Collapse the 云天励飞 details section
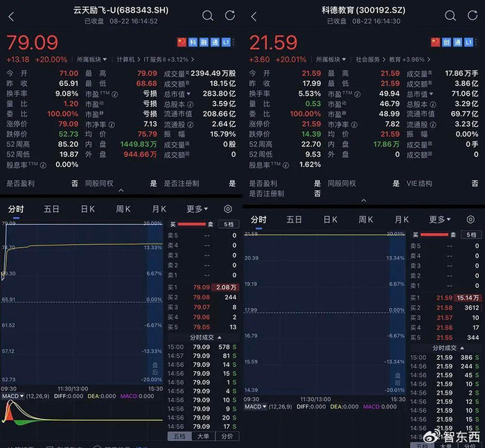This screenshot has height=448, width=485. pos(121,191)
